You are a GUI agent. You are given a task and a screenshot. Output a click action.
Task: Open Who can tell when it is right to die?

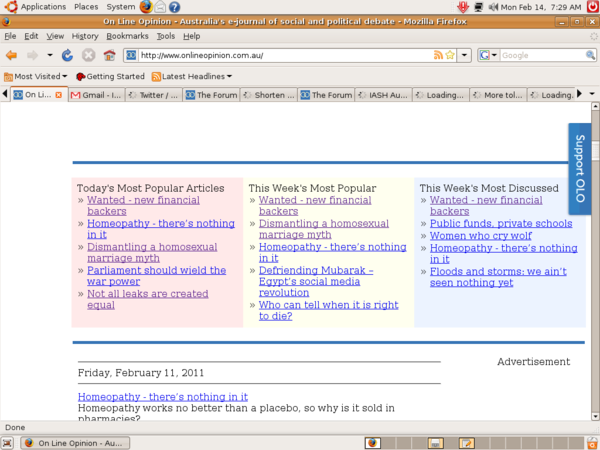[x=329, y=310]
